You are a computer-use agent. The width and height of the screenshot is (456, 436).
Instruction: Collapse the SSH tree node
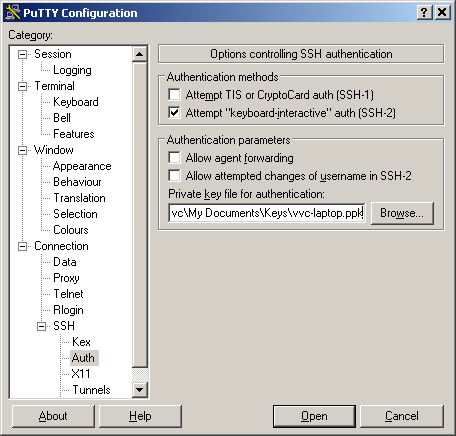pyautogui.click(x=41, y=326)
